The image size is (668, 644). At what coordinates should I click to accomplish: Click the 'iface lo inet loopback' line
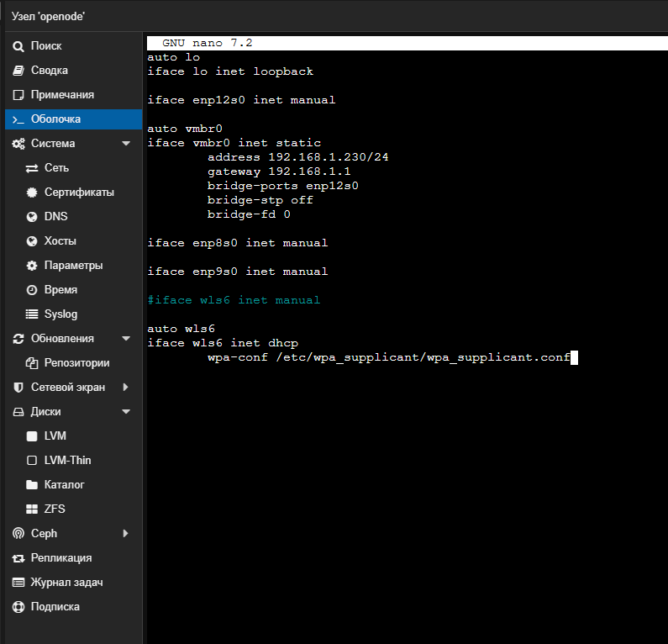pyautogui.click(x=230, y=71)
